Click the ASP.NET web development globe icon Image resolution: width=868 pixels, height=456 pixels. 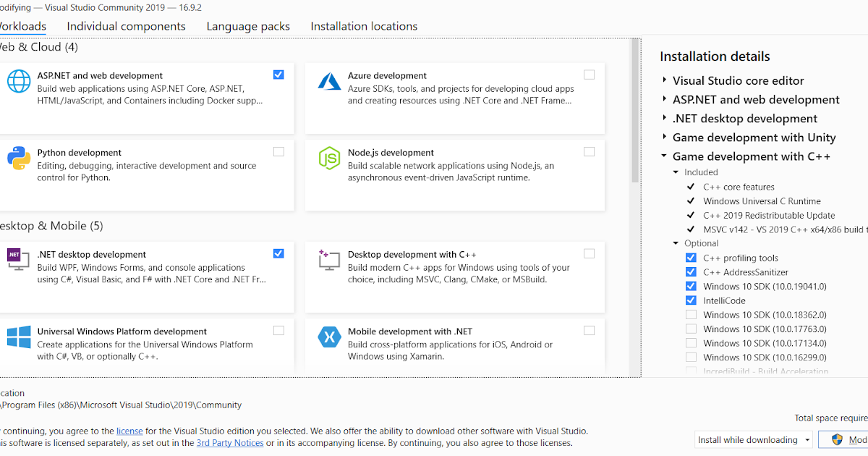(17, 81)
